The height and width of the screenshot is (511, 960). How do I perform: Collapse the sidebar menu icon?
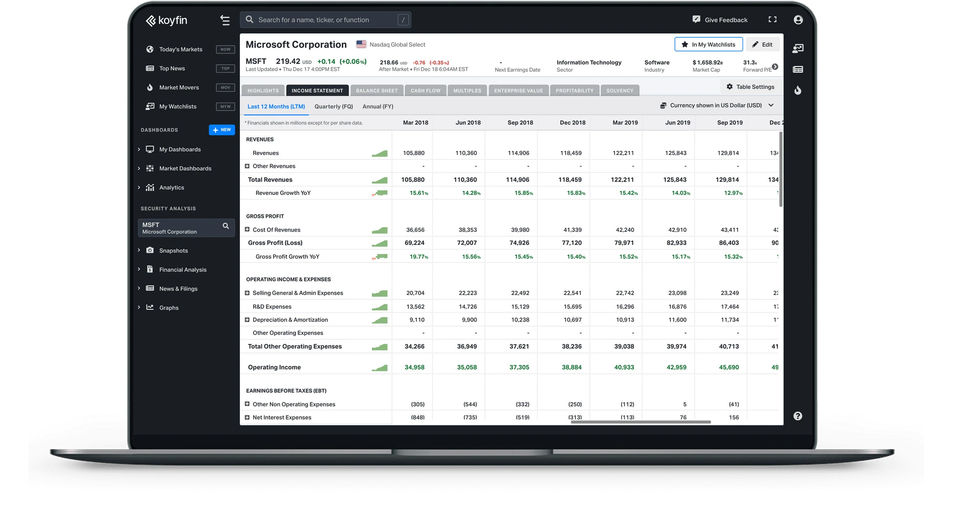pos(225,20)
